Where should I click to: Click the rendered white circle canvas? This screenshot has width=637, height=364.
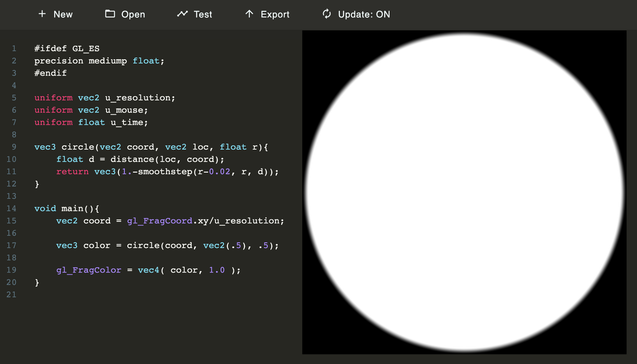(x=464, y=192)
